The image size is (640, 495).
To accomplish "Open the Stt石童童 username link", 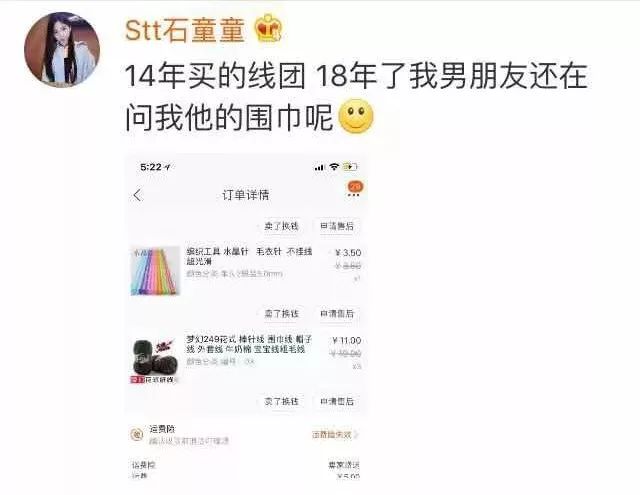I will (x=184, y=30).
